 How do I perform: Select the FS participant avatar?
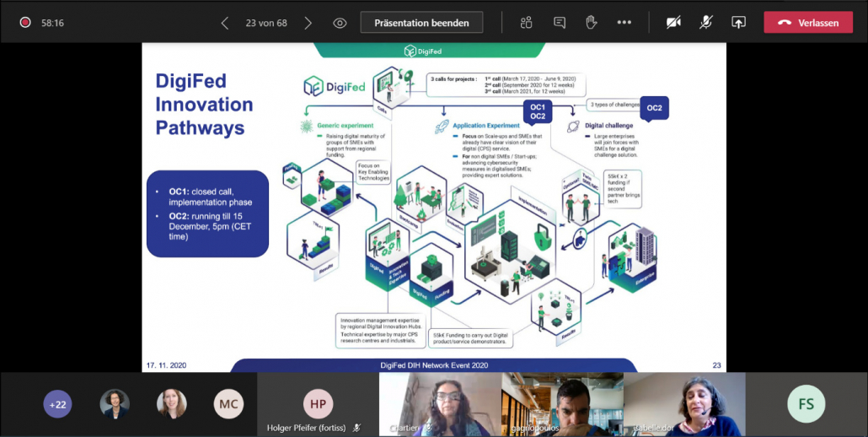(x=806, y=404)
